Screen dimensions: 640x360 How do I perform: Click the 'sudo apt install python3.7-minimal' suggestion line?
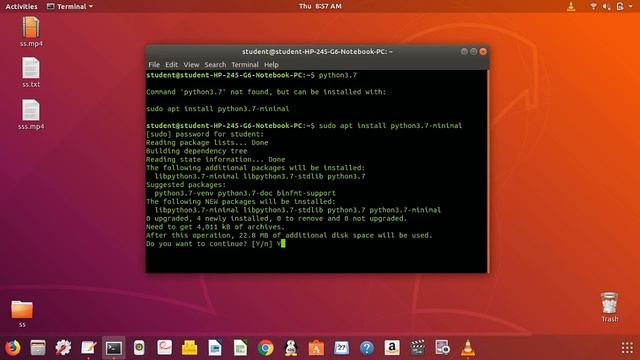click(x=218, y=109)
